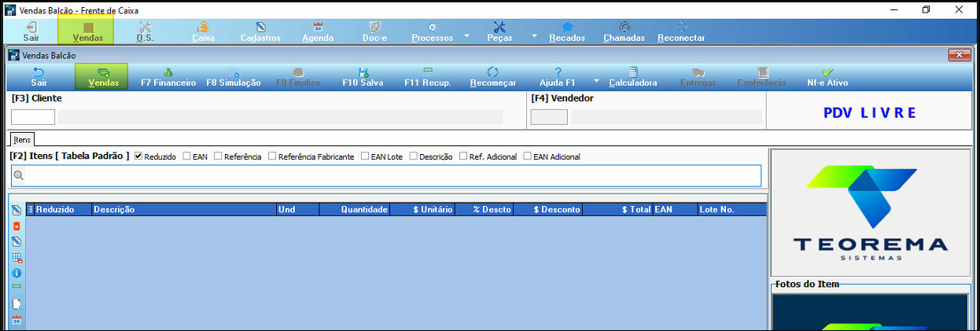980x331 pixels.
Task: Click Vendas in the Vendas Balcão toolbar
Action: 102,77
